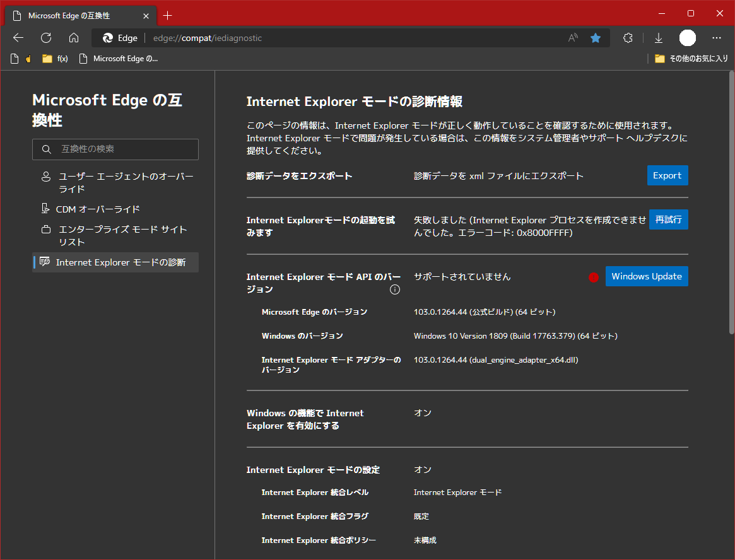Open the f(x) bookmarks folder
Viewport: 735px width, 560px height.
55,59
